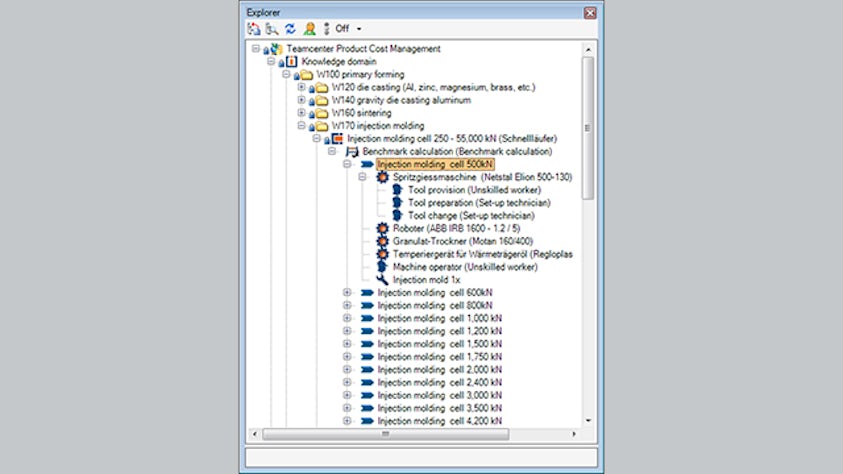Click the vertical scrollbar down arrow
Image resolution: width=843 pixels, height=474 pixels.
point(588,421)
